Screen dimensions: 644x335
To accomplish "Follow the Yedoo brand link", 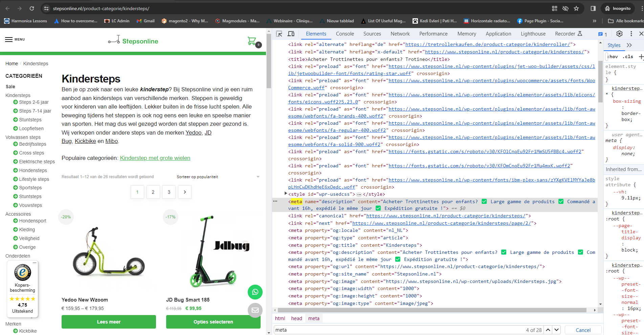I will pos(193,133).
